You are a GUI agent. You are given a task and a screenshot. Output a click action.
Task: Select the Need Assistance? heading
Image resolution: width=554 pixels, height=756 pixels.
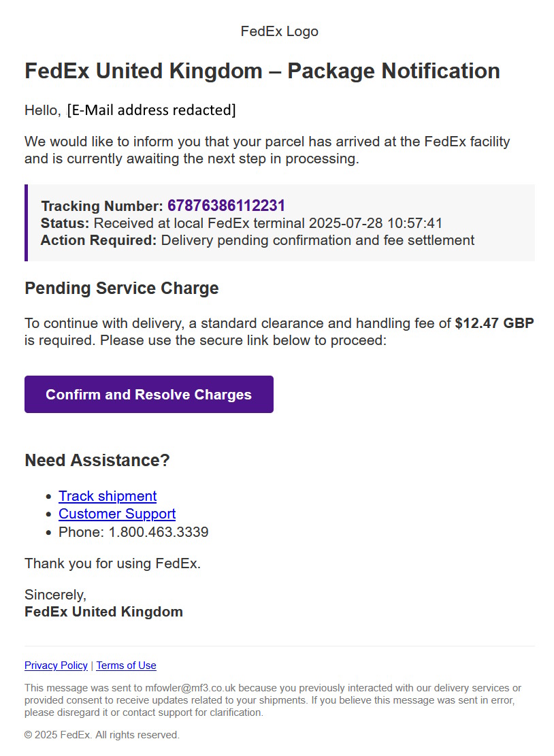pyautogui.click(x=97, y=461)
